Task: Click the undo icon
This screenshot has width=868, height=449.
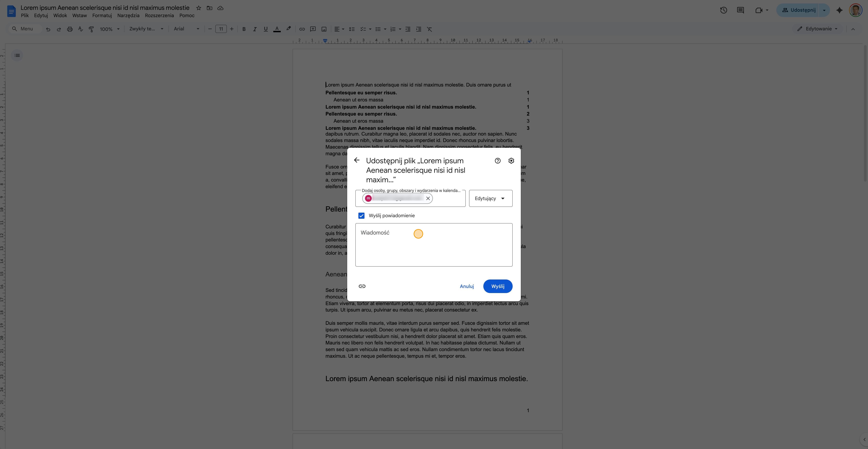Action: (x=48, y=29)
